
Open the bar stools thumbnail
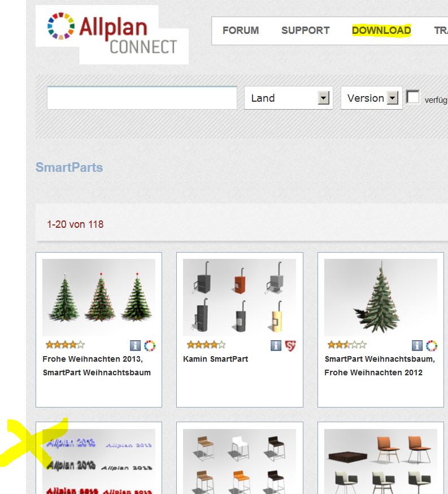[240, 462]
